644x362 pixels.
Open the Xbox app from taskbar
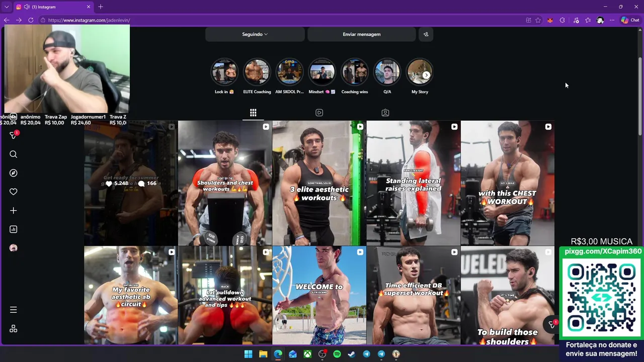point(307,354)
